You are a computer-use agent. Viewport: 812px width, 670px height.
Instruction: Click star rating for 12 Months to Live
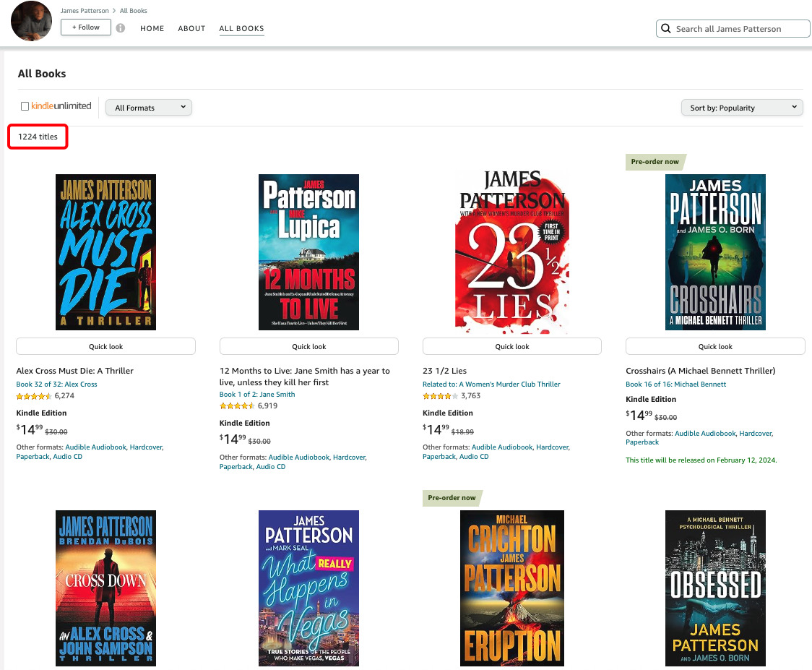click(237, 405)
